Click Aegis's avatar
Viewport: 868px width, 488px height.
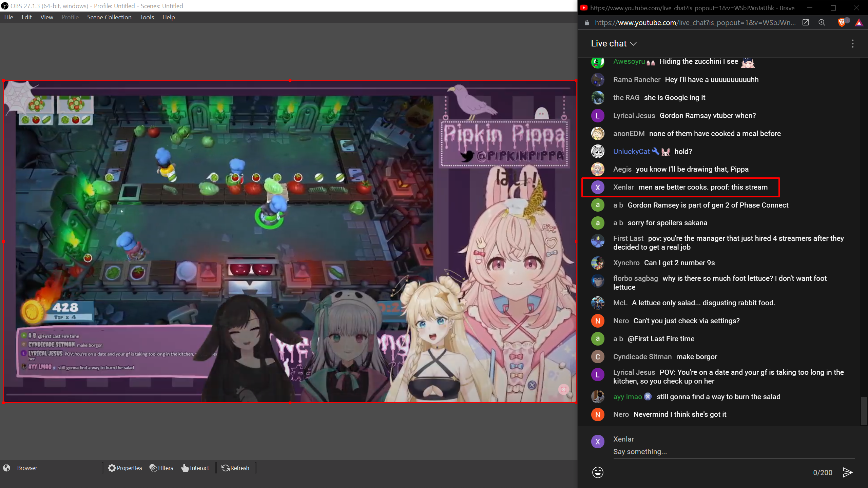tap(598, 169)
